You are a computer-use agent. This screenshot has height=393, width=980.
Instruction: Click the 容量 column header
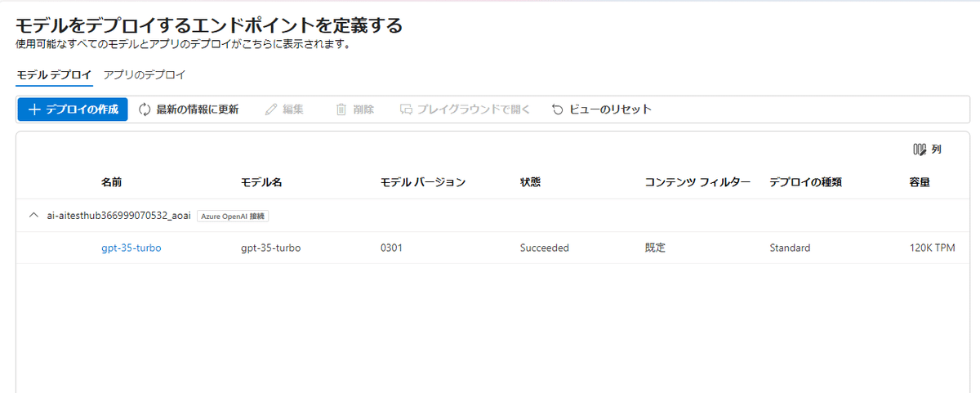click(x=920, y=182)
